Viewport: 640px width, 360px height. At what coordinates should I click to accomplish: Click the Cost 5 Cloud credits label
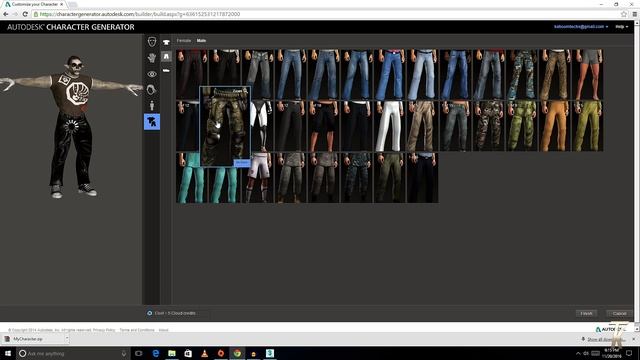[x=175, y=313]
